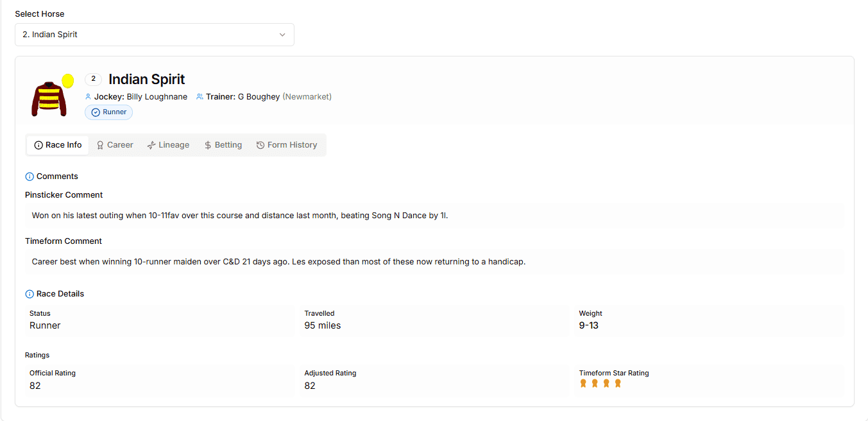
Task: Click the Race Details info icon
Action: 30,294
